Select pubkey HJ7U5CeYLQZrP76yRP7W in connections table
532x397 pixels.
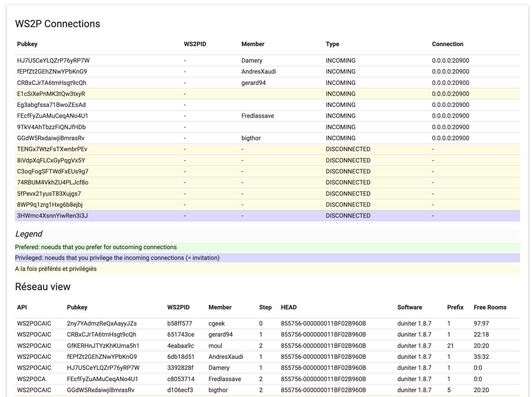(x=53, y=60)
